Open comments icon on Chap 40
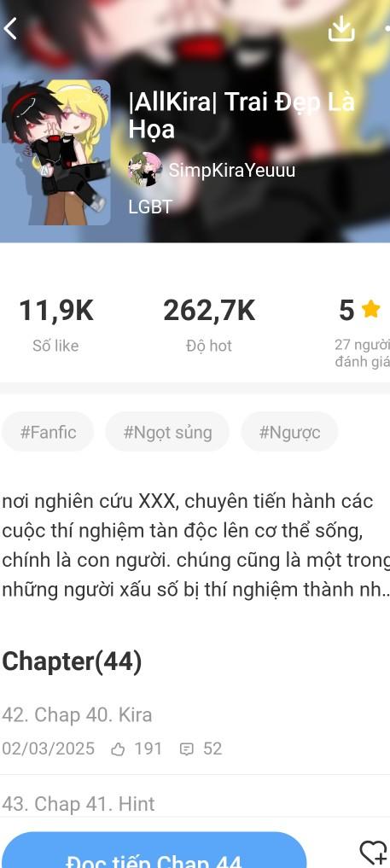 click(x=187, y=749)
